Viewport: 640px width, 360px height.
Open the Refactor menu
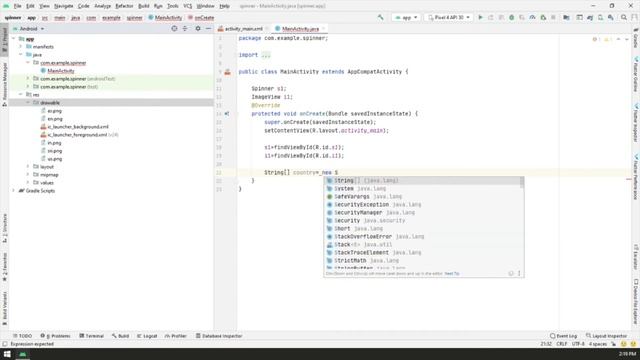124,6
